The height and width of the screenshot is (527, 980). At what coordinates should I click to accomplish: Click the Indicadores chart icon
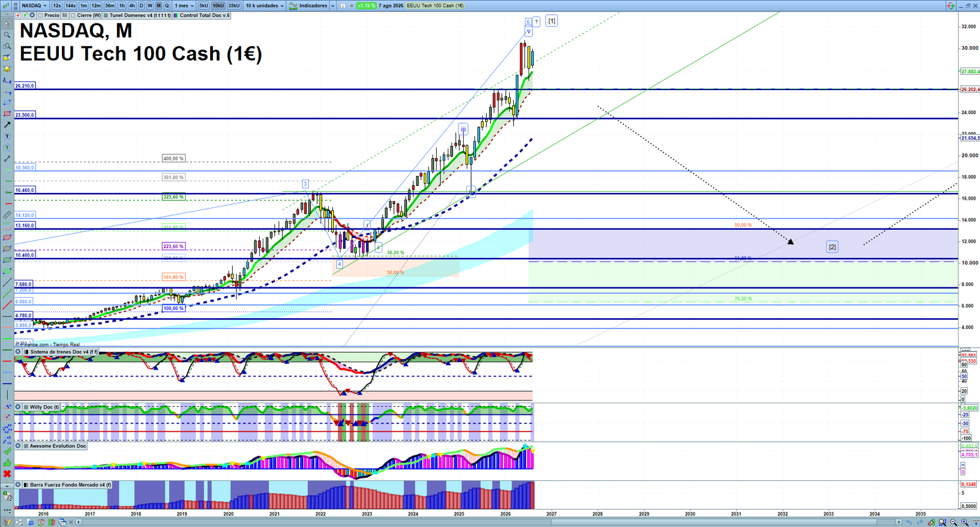pos(293,6)
